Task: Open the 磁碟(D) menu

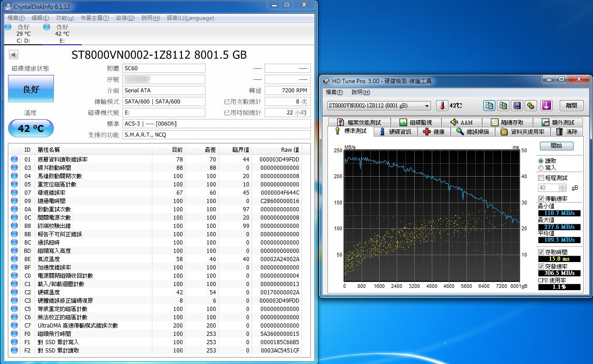Action: point(125,18)
